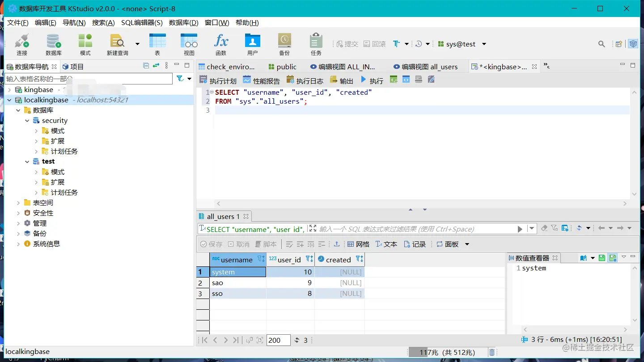Open the 数据库 database toolbar icon
Viewport: 644px width, 362px height.
(54, 44)
